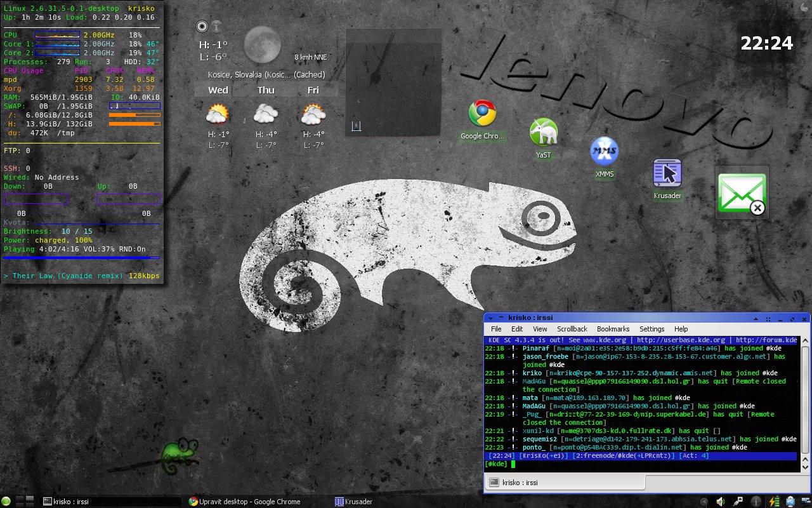Open File menu in irssi Konsole
This screenshot has width=812, height=508.
(x=496, y=329)
